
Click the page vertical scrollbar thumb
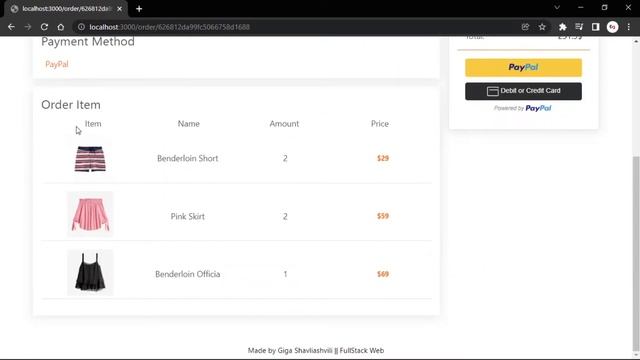(636, 253)
